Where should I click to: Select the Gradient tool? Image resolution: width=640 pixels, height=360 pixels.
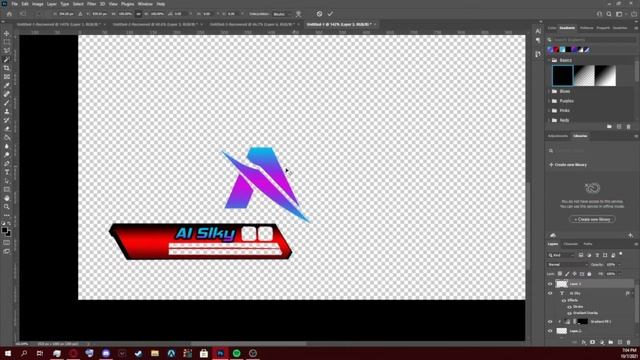coord(7,137)
